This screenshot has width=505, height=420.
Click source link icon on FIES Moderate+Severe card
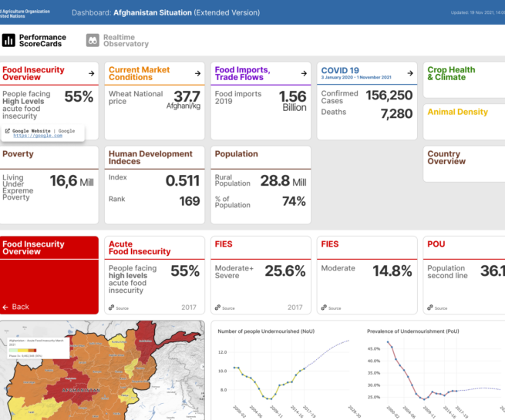coord(218,307)
